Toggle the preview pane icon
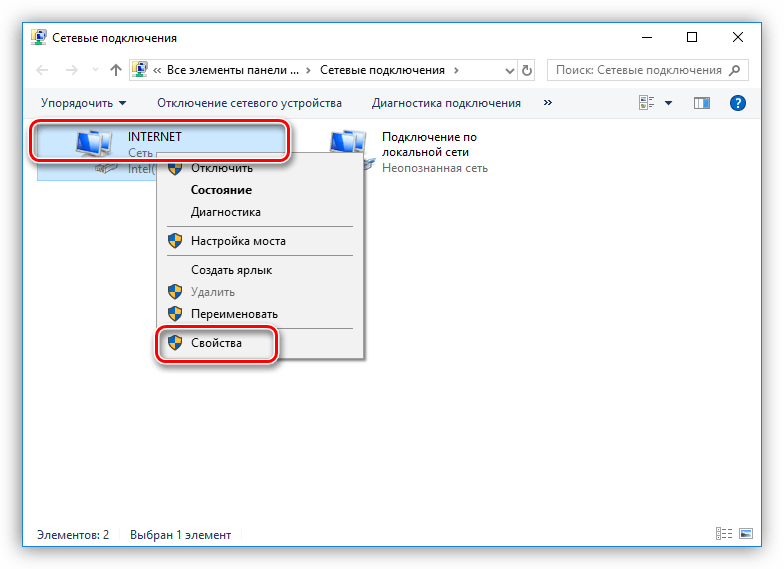Screen dimensions: 784x569 pyautogui.click(x=702, y=103)
